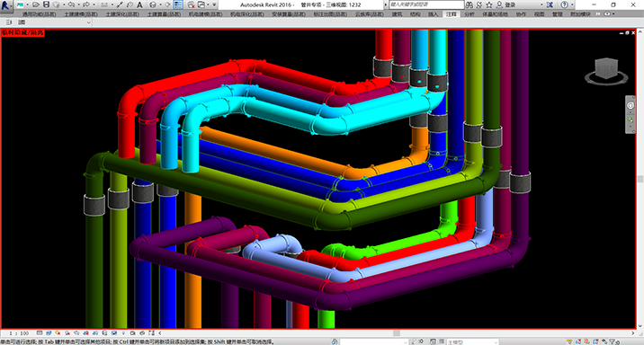The height and width of the screenshot is (345, 644).
Task: Open the 机电建模(品茗) ribbon tab
Action: [x=205, y=14]
